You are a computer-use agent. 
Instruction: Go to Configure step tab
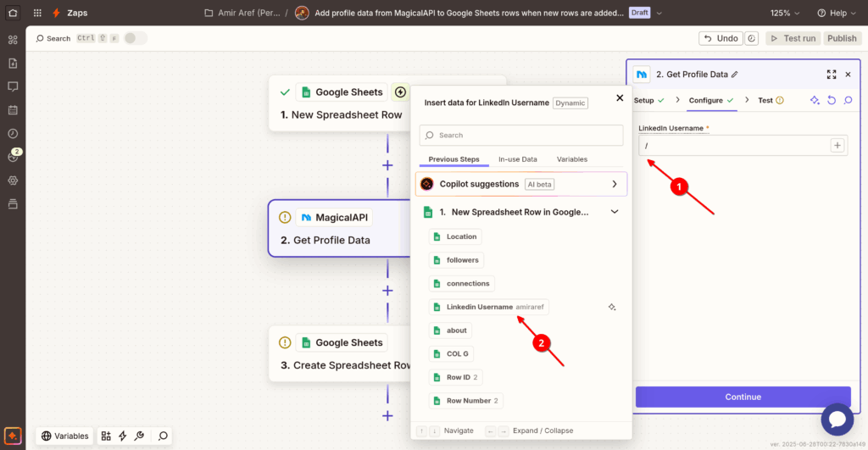click(x=711, y=100)
